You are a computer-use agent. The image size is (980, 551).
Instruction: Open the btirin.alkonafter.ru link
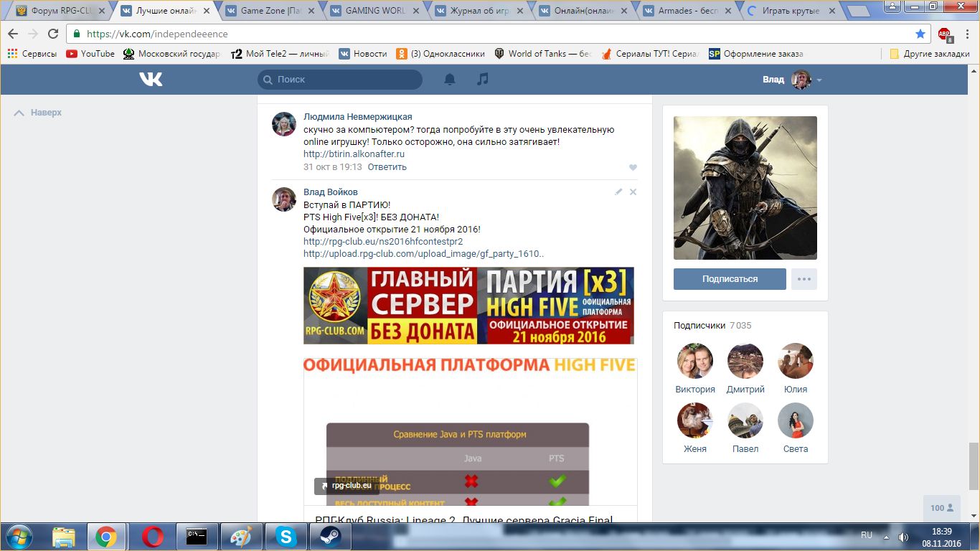[354, 154]
